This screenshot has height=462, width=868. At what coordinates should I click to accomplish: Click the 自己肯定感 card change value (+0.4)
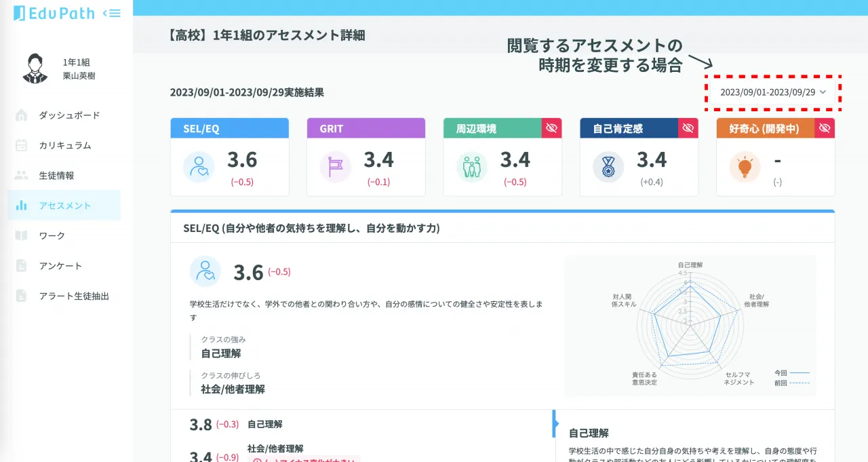(651, 182)
